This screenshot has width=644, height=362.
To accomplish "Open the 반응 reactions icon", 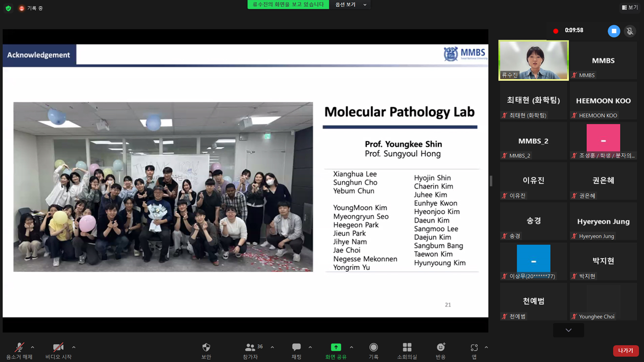I will point(440,347).
